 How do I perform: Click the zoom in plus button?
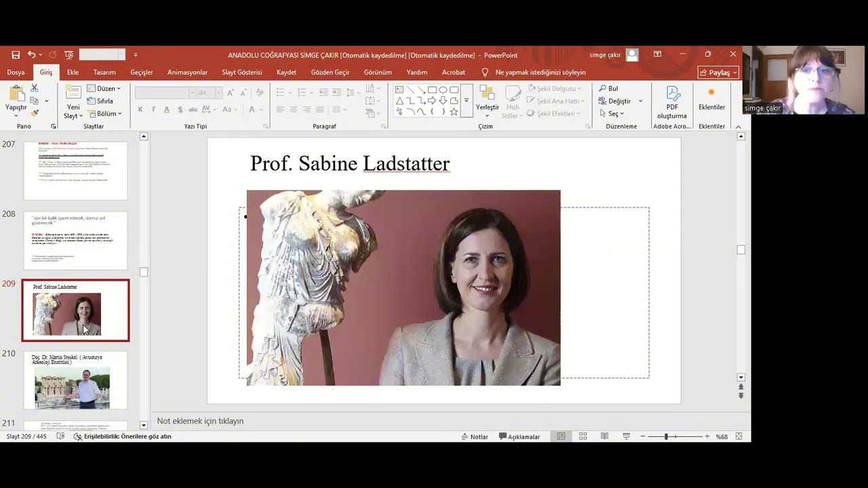pyautogui.click(x=707, y=436)
